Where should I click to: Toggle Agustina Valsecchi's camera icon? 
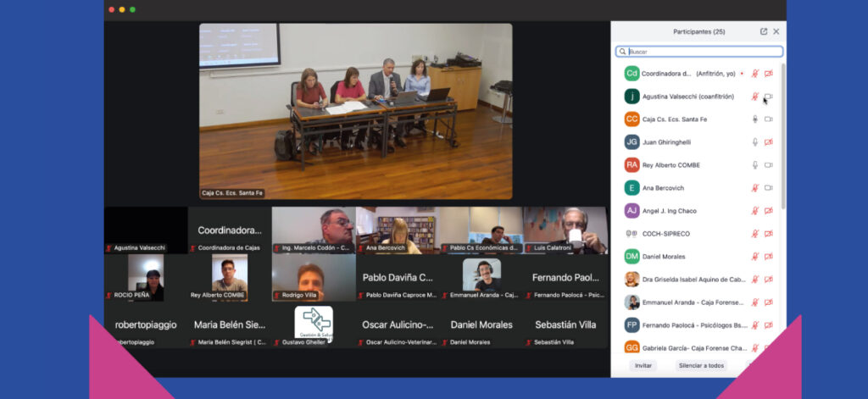click(x=769, y=97)
